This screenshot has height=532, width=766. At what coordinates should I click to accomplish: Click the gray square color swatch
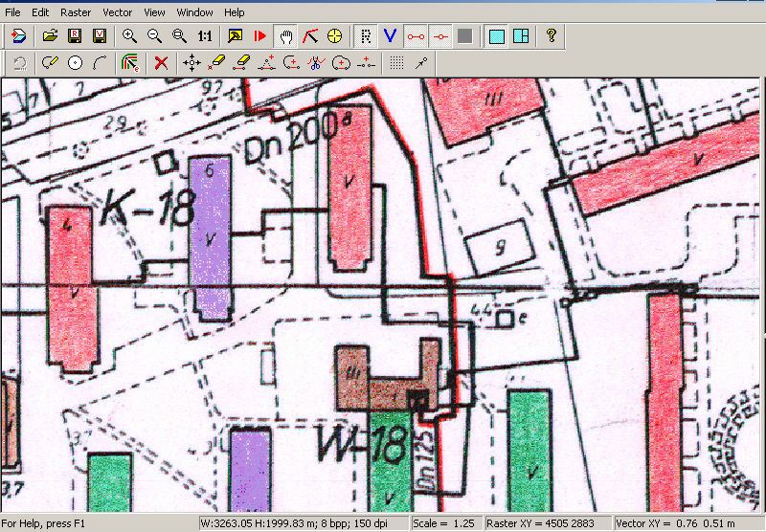464,36
